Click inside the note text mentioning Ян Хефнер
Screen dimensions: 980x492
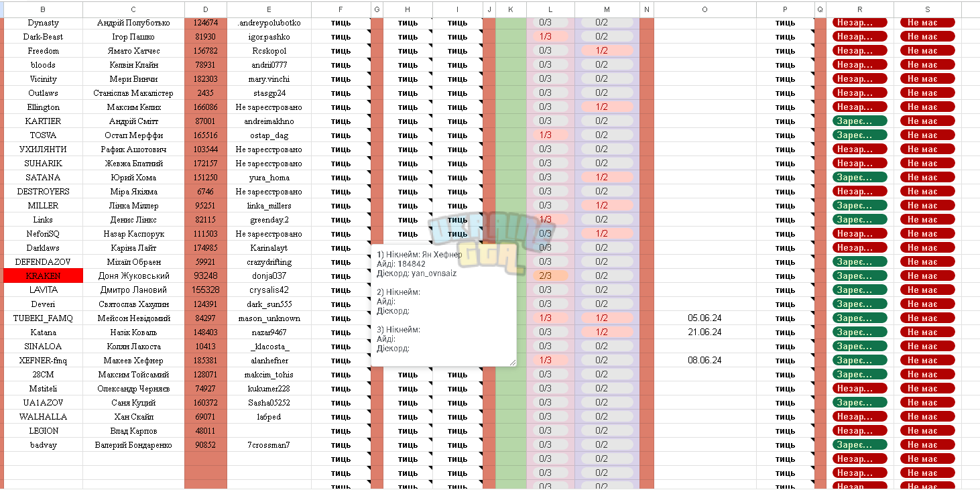419,255
